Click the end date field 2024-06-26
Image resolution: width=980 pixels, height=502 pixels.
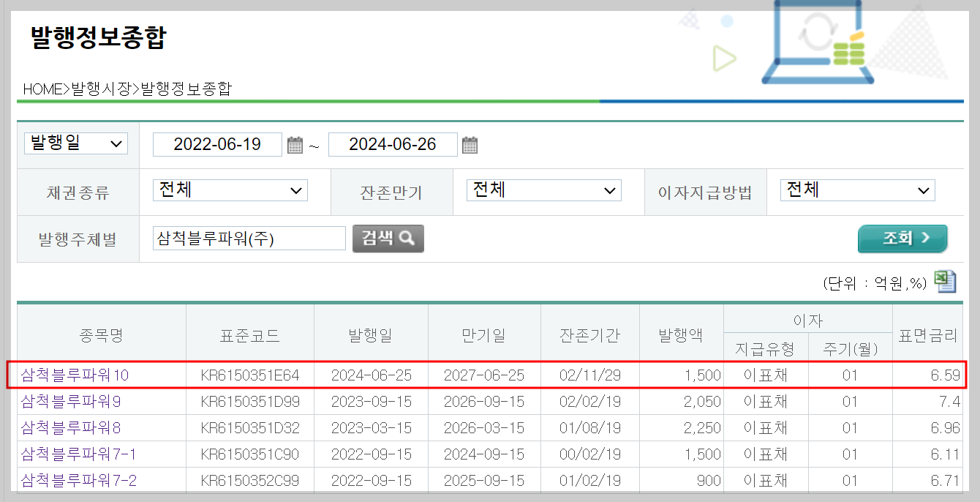pos(393,144)
